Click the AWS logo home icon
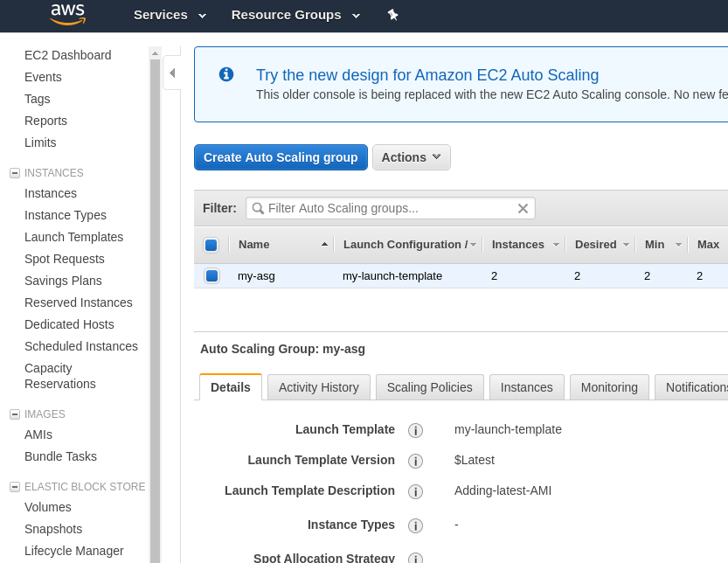 point(68,14)
